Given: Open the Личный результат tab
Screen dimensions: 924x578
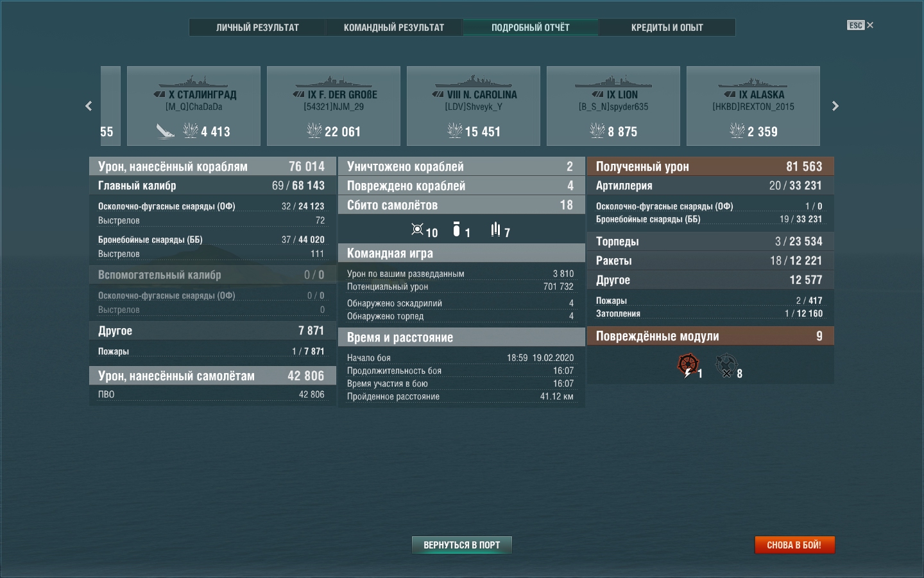Looking at the screenshot, I should pyautogui.click(x=257, y=27).
